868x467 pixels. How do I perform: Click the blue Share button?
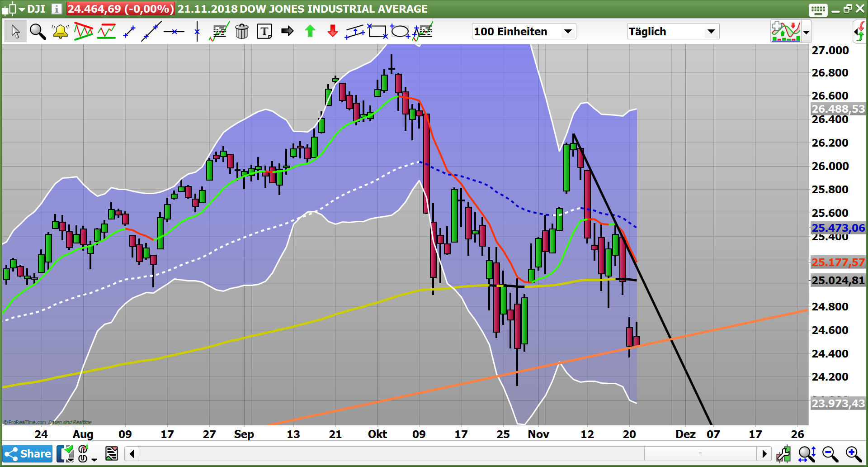pos(28,454)
